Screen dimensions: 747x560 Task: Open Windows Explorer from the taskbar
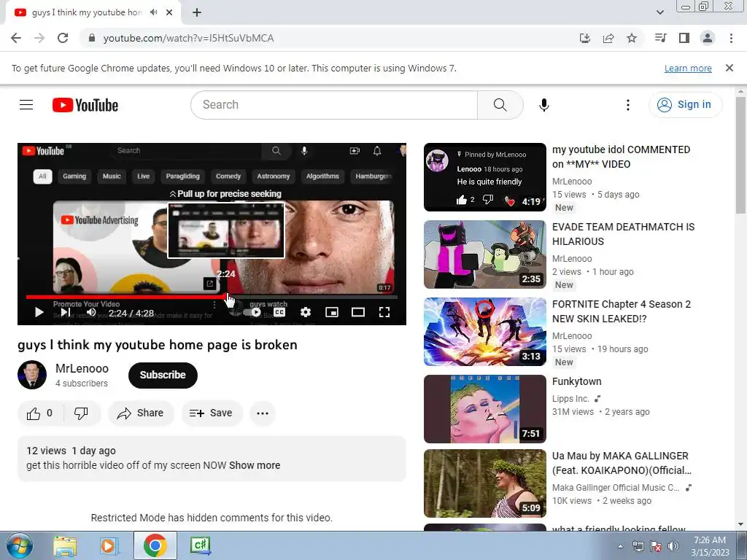click(65, 545)
